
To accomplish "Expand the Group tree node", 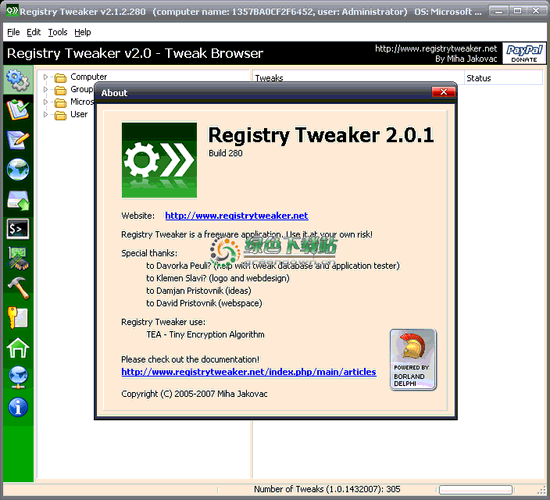I will tap(45, 89).
